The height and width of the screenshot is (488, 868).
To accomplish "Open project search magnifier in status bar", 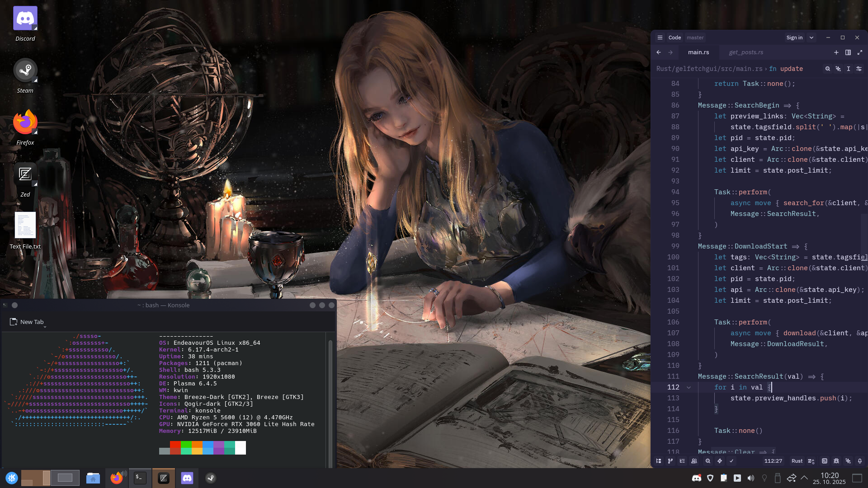I will [708, 461].
